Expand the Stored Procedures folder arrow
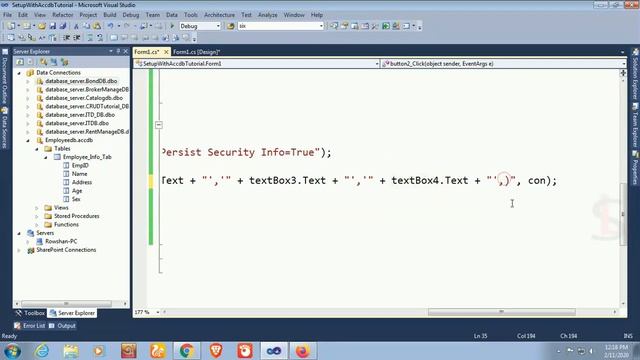 click(x=37, y=216)
